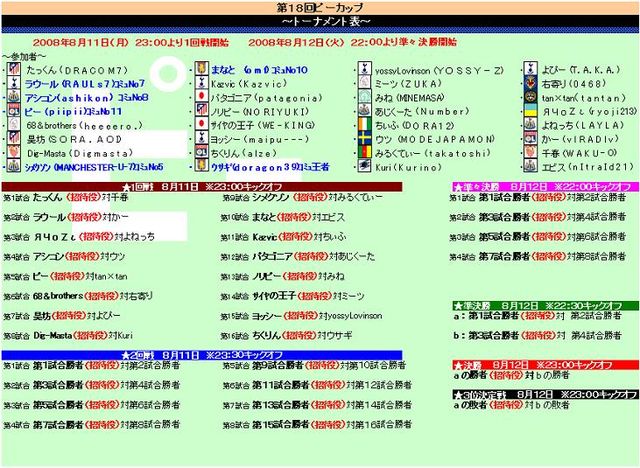Click the Ukraine flag next to ЯЧоZと
Image resolution: width=640 pixels, height=468 pixels.
pyautogui.click(x=528, y=113)
